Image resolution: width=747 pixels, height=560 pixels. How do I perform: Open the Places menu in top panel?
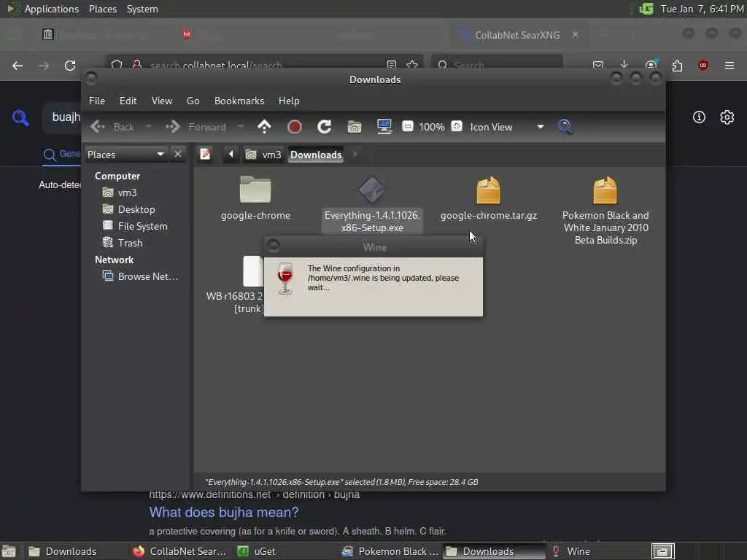102,9
